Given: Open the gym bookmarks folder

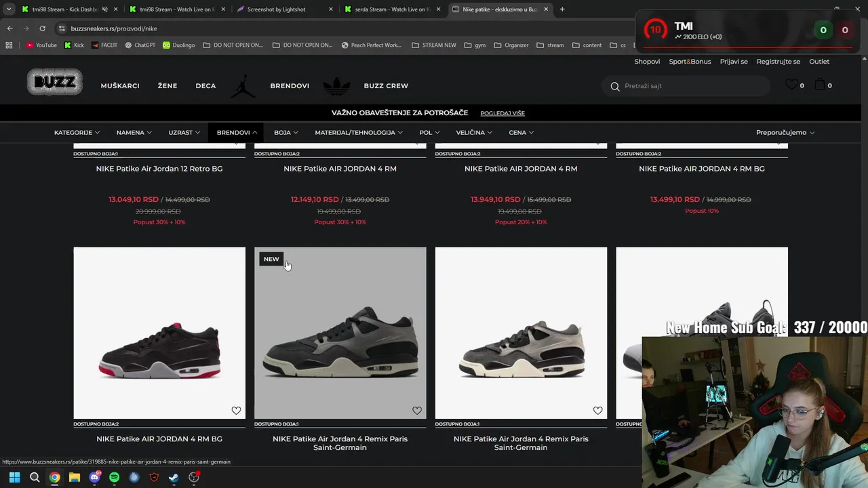Looking at the screenshot, I should click(x=475, y=45).
